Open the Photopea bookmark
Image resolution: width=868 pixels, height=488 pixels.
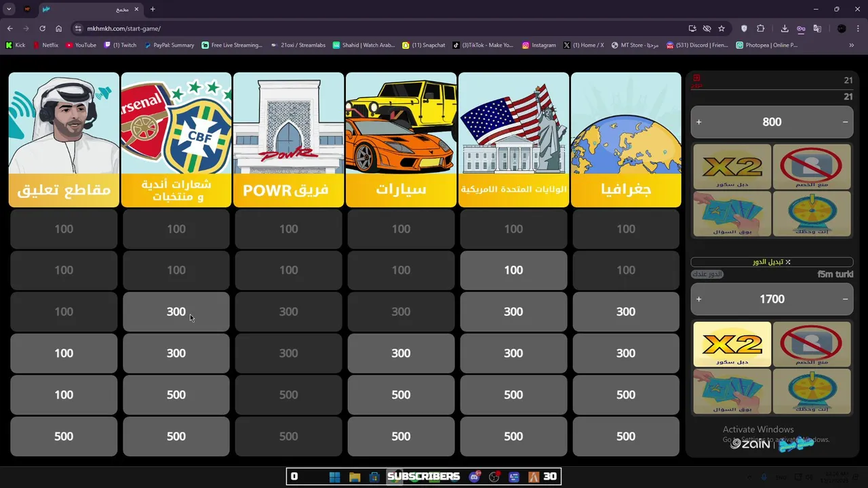[x=767, y=45]
